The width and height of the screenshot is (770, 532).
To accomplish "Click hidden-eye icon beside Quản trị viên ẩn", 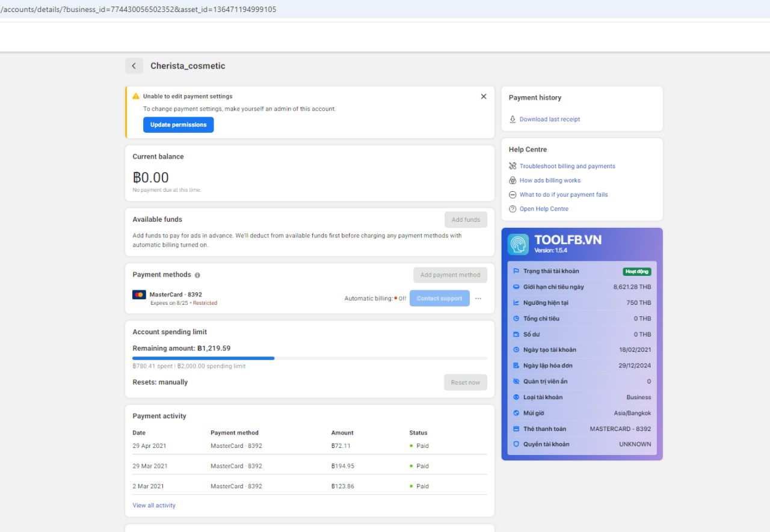I will click(516, 381).
